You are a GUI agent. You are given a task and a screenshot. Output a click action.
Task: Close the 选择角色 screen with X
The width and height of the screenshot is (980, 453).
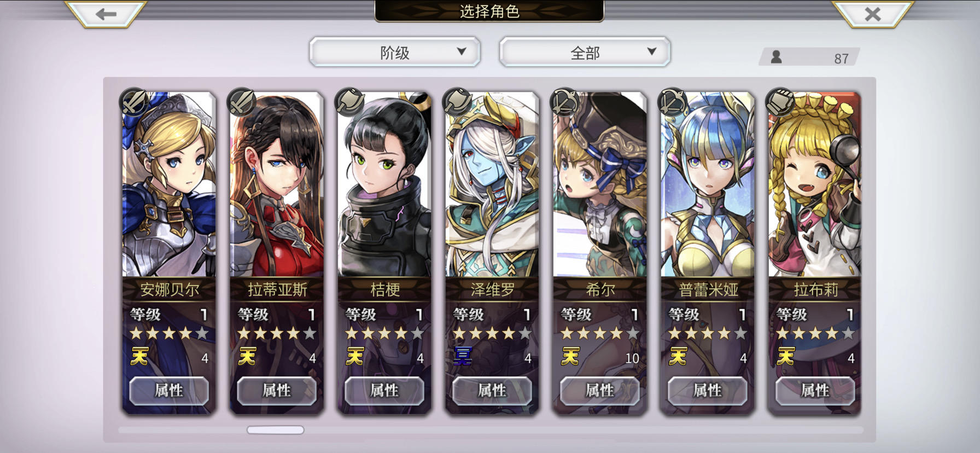873,14
